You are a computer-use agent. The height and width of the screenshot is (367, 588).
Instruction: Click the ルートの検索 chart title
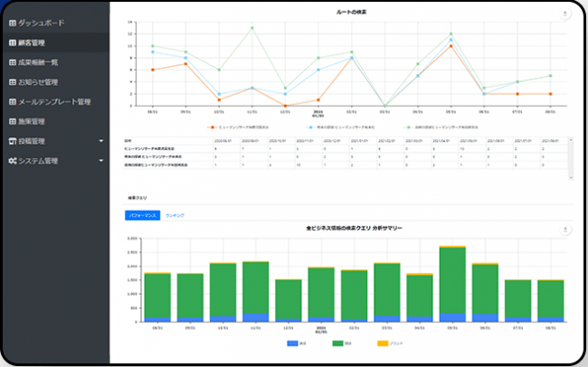pos(351,13)
